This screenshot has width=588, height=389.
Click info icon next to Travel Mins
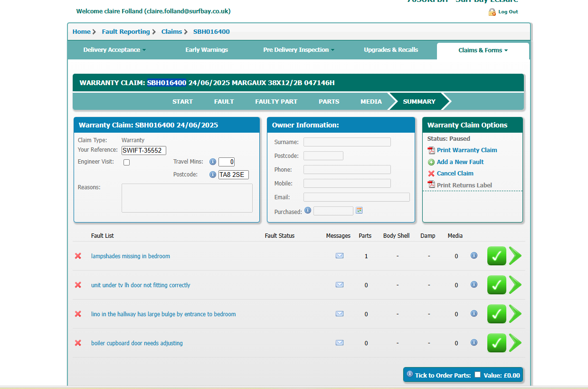click(213, 162)
